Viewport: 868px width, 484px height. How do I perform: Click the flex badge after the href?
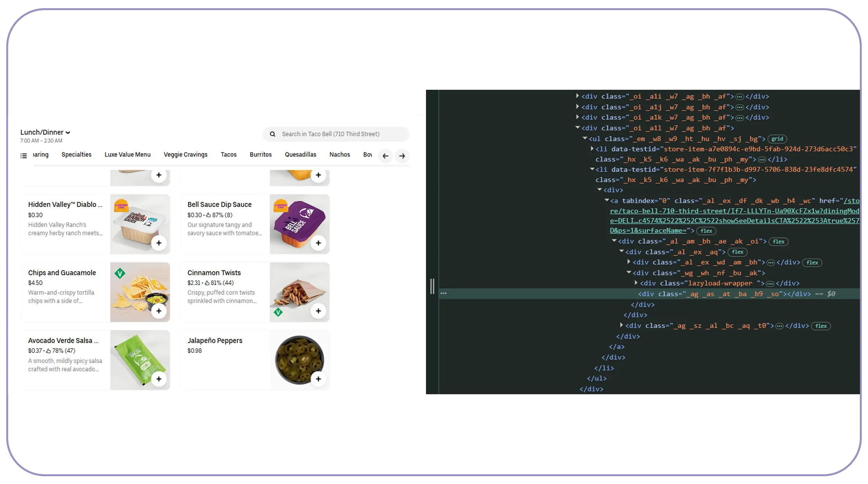[706, 231]
